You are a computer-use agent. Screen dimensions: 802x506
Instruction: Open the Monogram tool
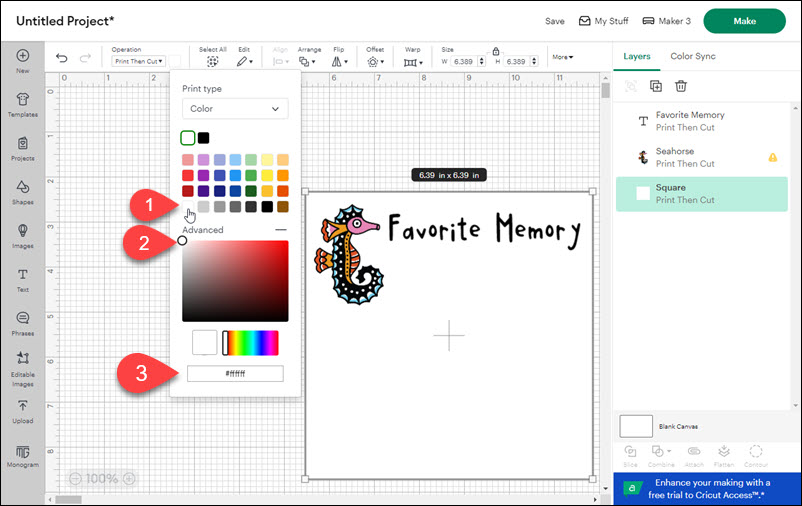[x=22, y=453]
